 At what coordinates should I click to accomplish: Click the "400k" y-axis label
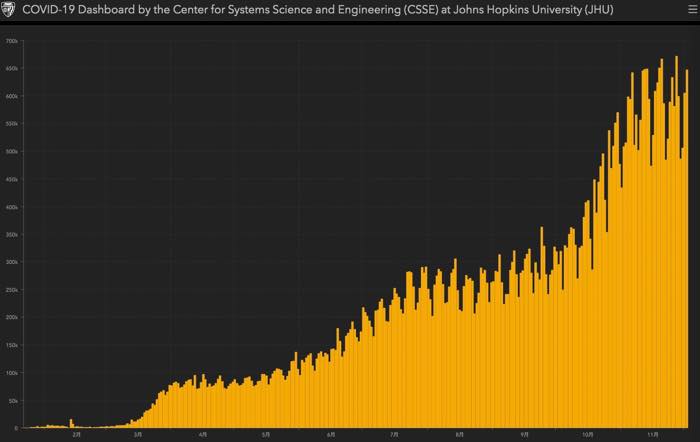12,208
